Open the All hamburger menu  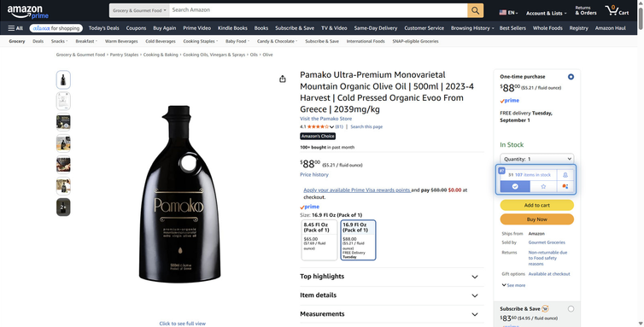click(x=15, y=28)
